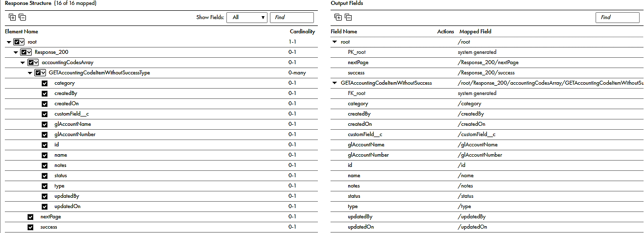Collapse GETAccountingCodeItemWithoutSuccess output group

[x=334, y=83]
